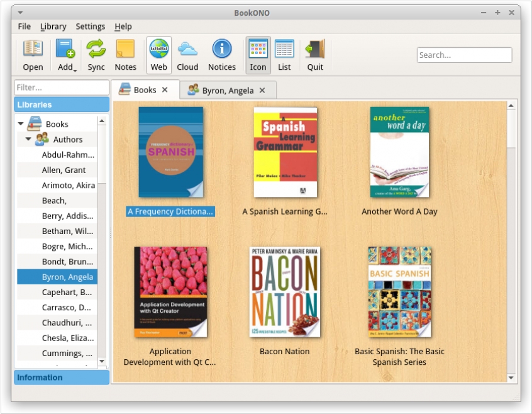532x414 pixels.
Task: Collapse the Books tree node
Action: tap(21, 124)
